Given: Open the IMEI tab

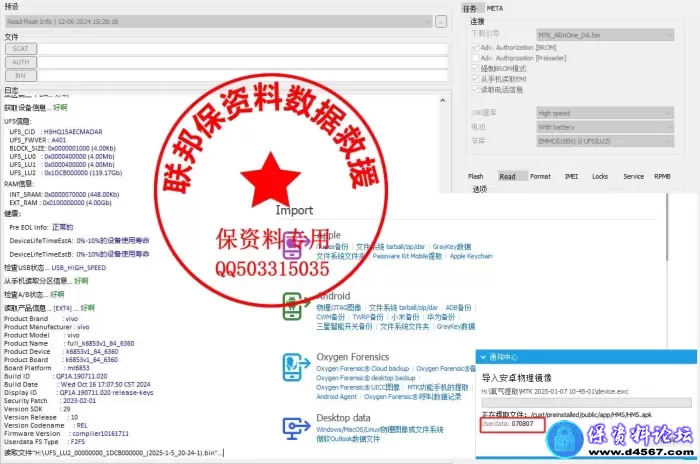Looking at the screenshot, I should tap(571, 176).
